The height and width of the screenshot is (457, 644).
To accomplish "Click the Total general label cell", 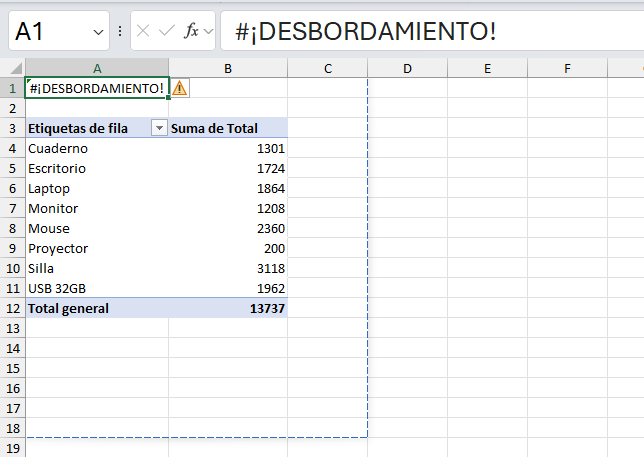I will pyautogui.click(x=97, y=308).
